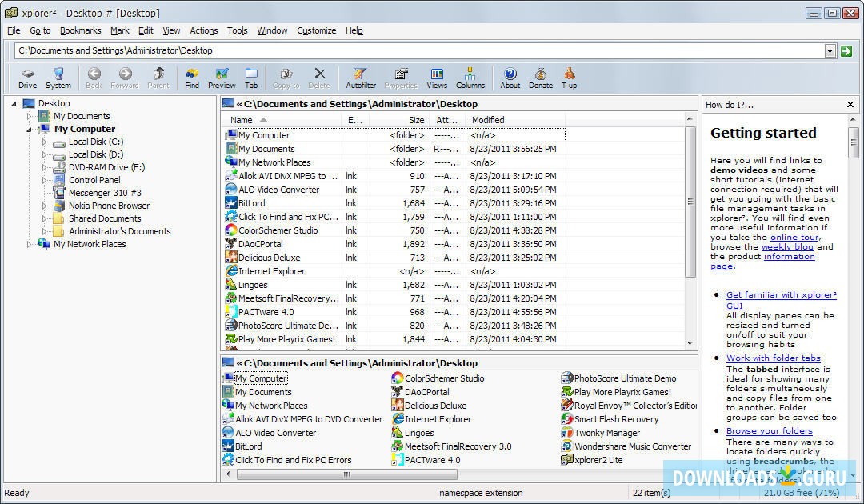864x504 pixels.
Task: Expand My Network Places in folder tree
Action: [30, 244]
